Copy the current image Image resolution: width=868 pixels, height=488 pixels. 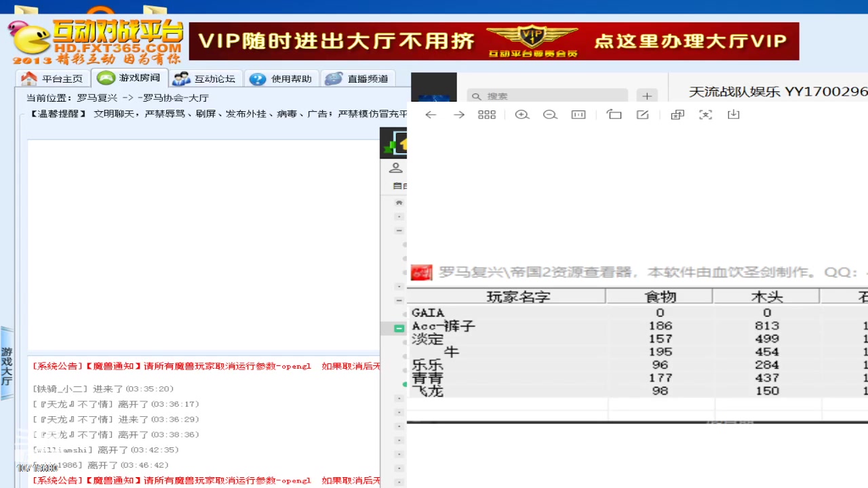pyautogui.click(x=677, y=115)
